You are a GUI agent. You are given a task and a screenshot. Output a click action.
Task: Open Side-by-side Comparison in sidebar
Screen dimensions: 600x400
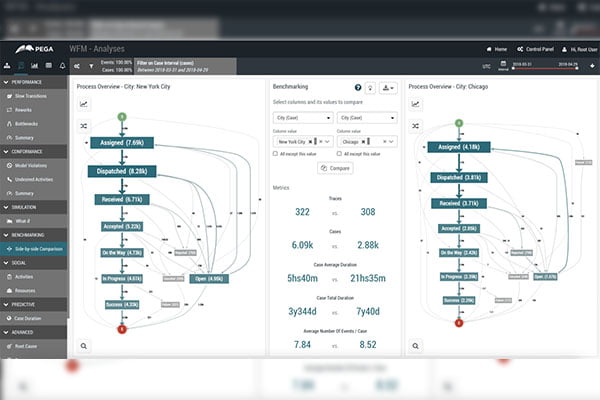pyautogui.click(x=38, y=248)
